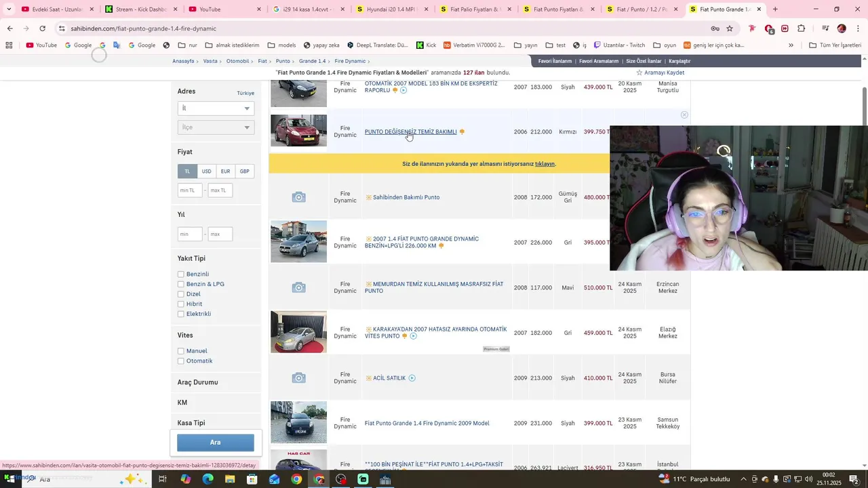
Task: Open camera placeholder of MEMURDAN TEMİZ listing
Action: [x=298, y=287]
